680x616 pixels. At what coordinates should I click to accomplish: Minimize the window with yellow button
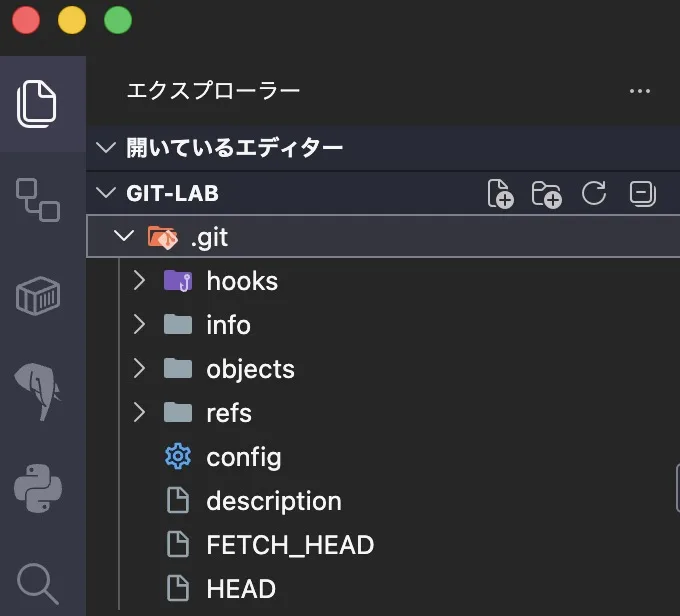click(72, 20)
